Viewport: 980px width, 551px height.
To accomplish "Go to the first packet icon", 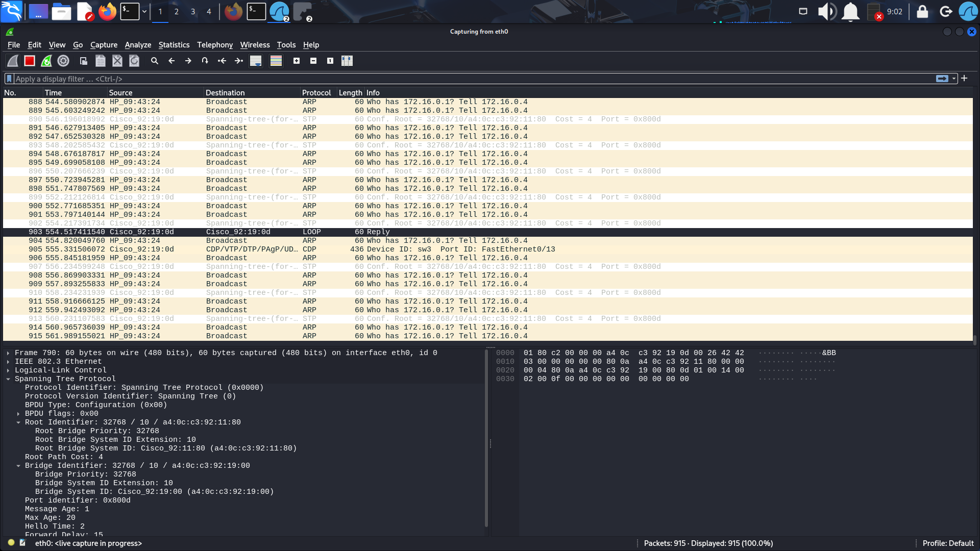I will tap(222, 61).
